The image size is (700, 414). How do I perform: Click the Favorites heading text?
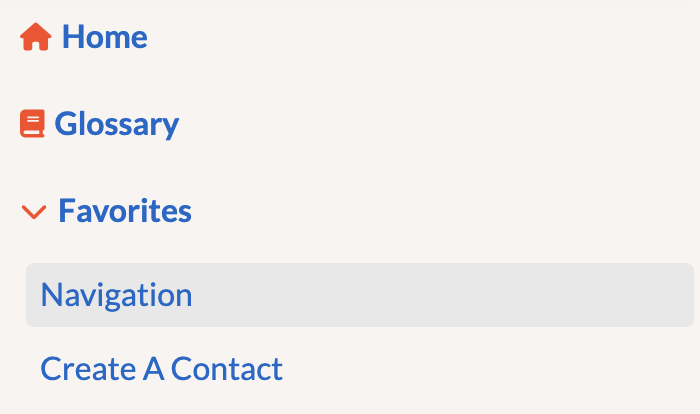124,212
